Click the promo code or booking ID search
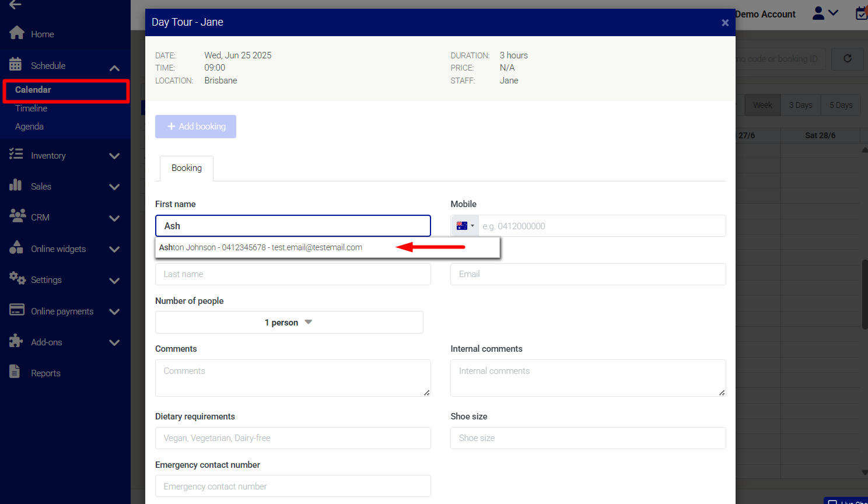 click(780, 59)
